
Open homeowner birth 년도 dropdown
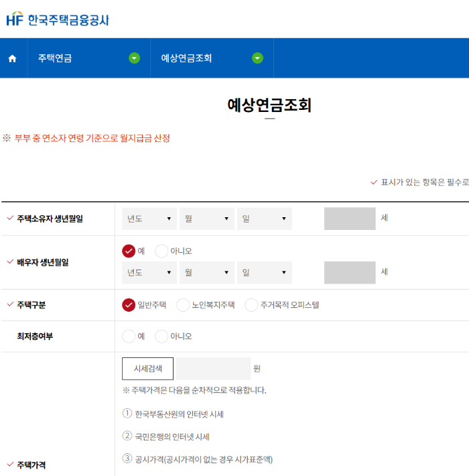pos(149,219)
